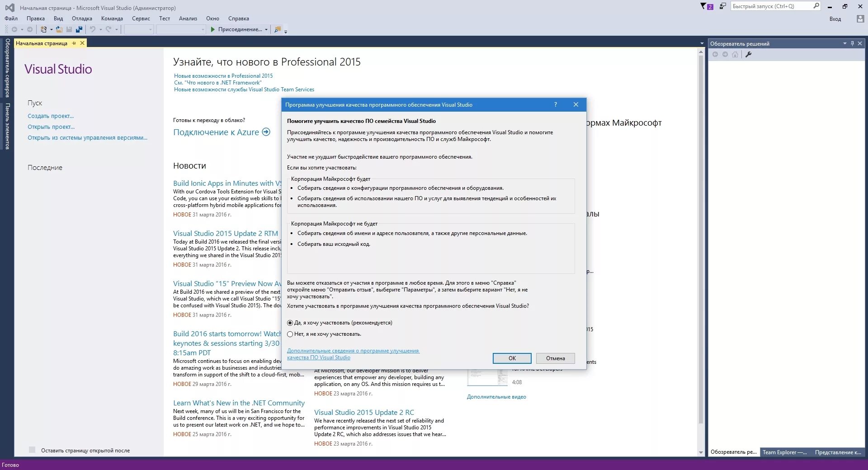The height and width of the screenshot is (470, 868).
Task: Expand the New Project dropdown arrow
Action: coord(51,30)
